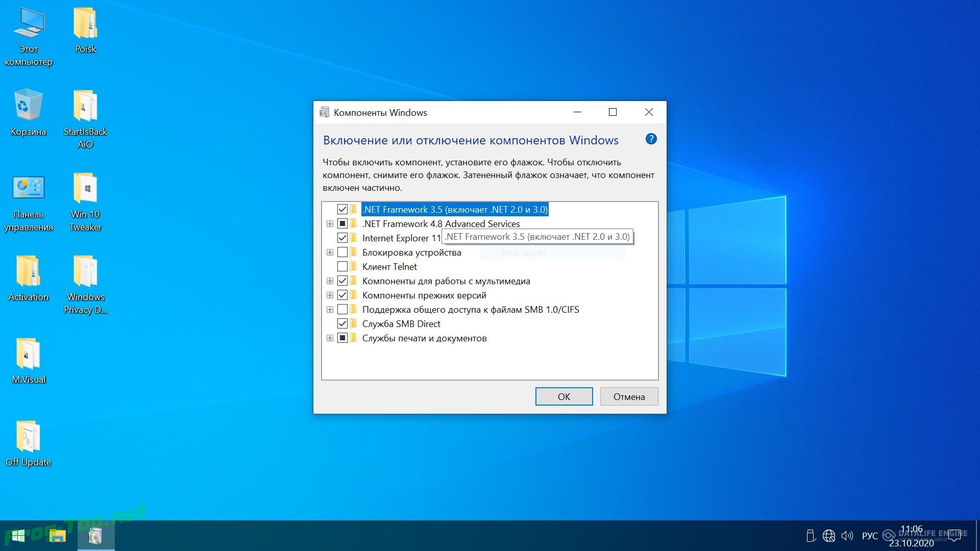Viewport: 980px width, 551px height.
Task: Toggle .NET Framework 4.8 Advanced Services checkbox
Action: coord(342,223)
